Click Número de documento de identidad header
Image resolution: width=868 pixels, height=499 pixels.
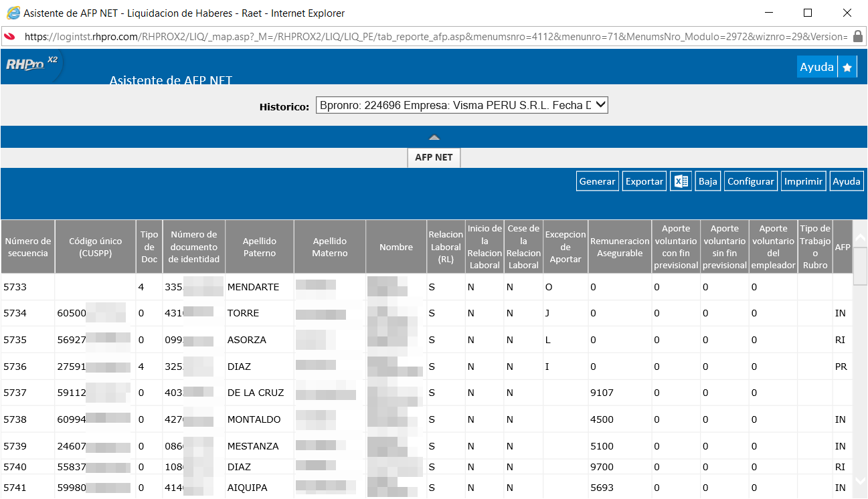[194, 247]
